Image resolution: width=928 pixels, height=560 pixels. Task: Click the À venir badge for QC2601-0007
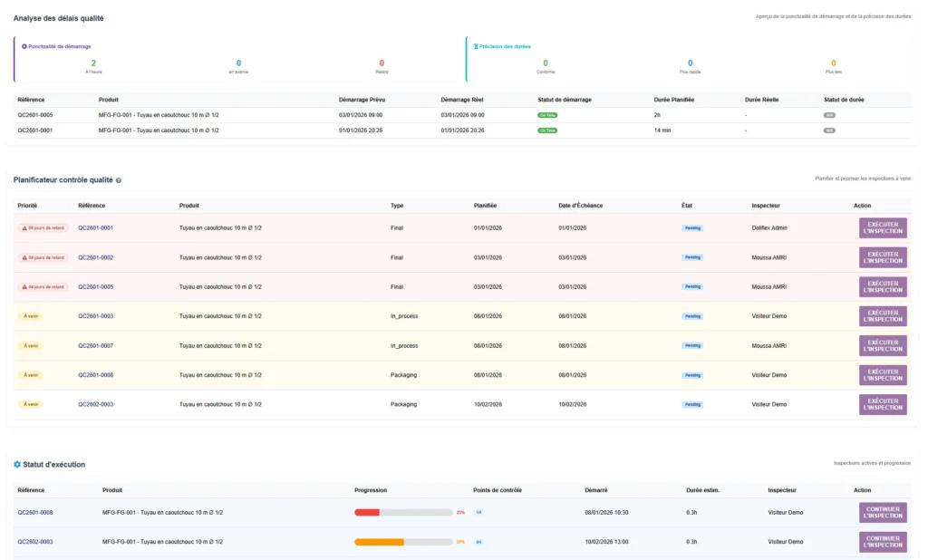(x=30, y=345)
